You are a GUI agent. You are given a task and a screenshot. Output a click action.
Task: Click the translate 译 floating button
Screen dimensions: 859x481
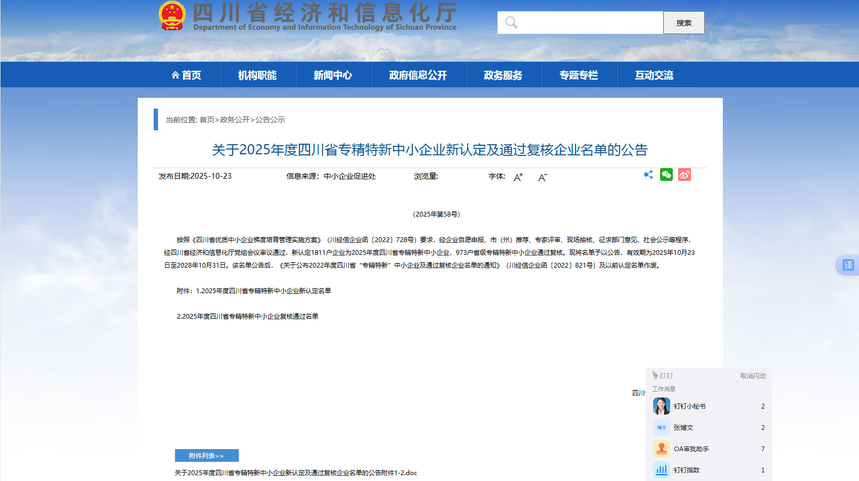847,265
